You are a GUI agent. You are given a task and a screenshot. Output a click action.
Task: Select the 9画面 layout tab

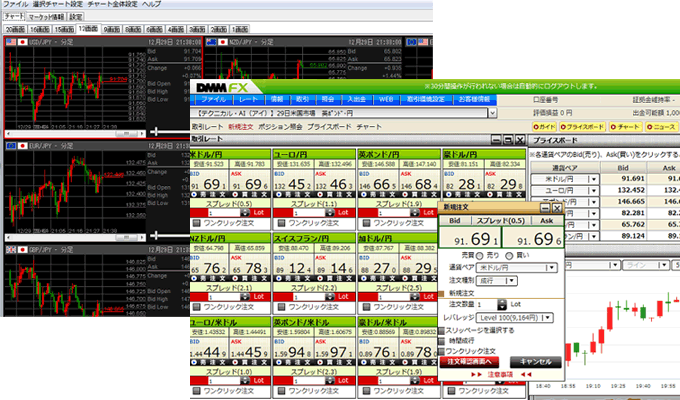coord(111,30)
